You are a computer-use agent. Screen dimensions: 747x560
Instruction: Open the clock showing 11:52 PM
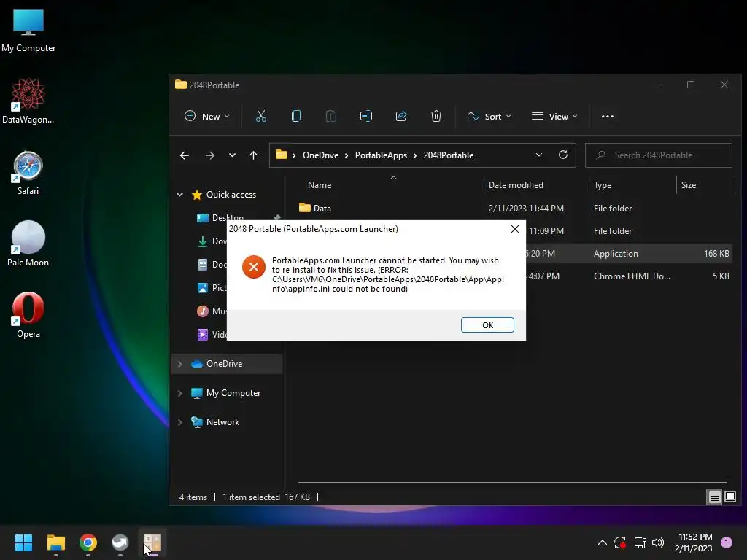pos(694,542)
